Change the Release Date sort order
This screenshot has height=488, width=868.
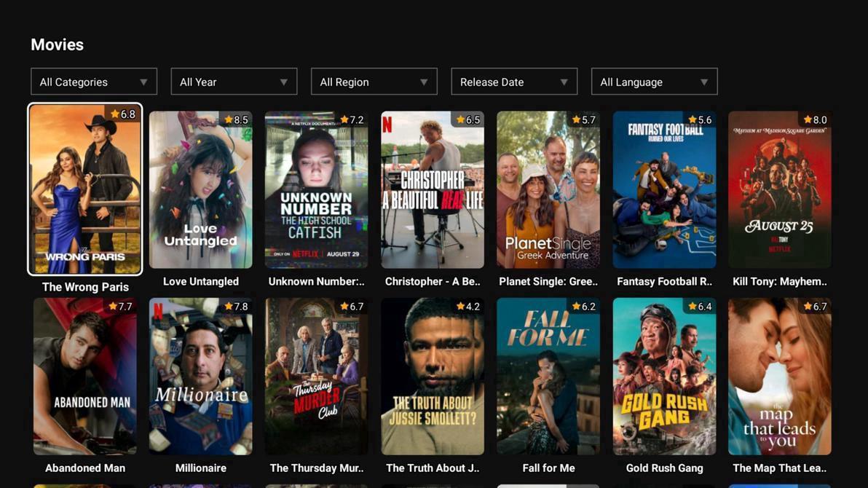[514, 82]
